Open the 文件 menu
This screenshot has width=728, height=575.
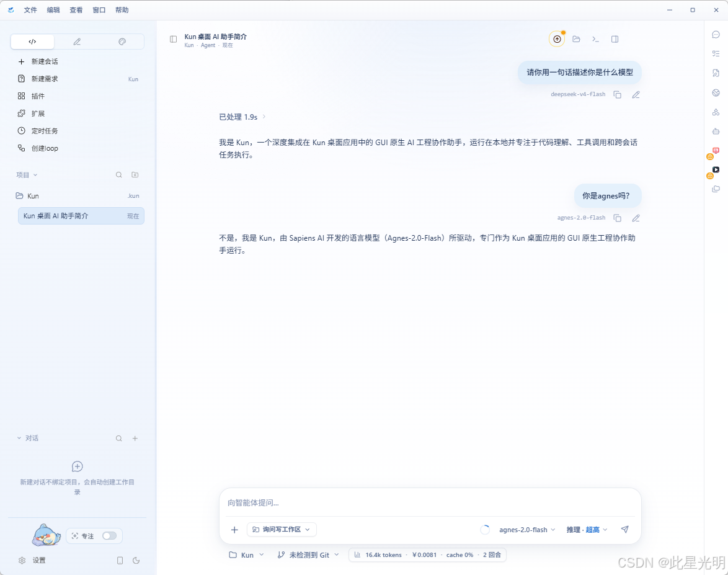pos(30,10)
